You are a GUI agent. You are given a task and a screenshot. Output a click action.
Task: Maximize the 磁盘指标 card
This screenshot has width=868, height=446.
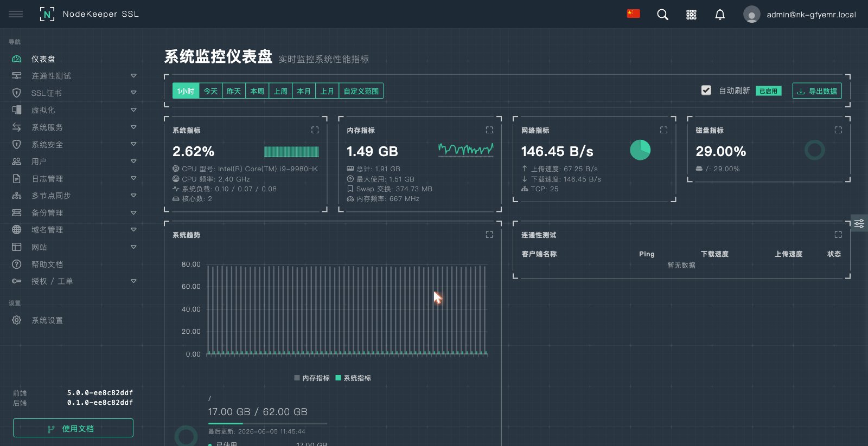click(x=838, y=130)
